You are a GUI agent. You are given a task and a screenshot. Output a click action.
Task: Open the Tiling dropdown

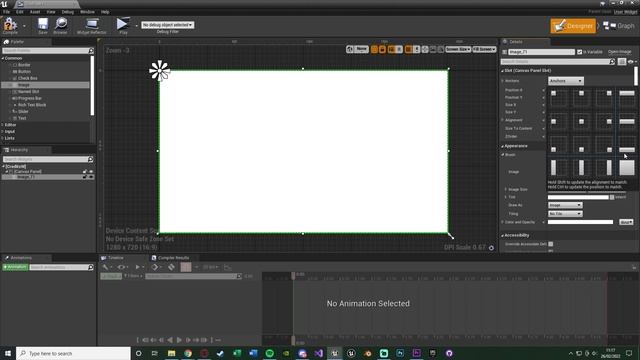tap(565, 213)
